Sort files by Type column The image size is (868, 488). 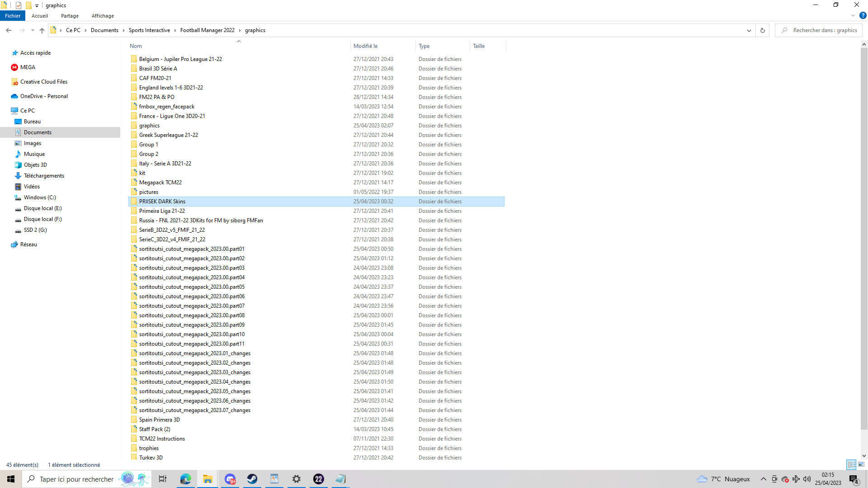coord(443,46)
